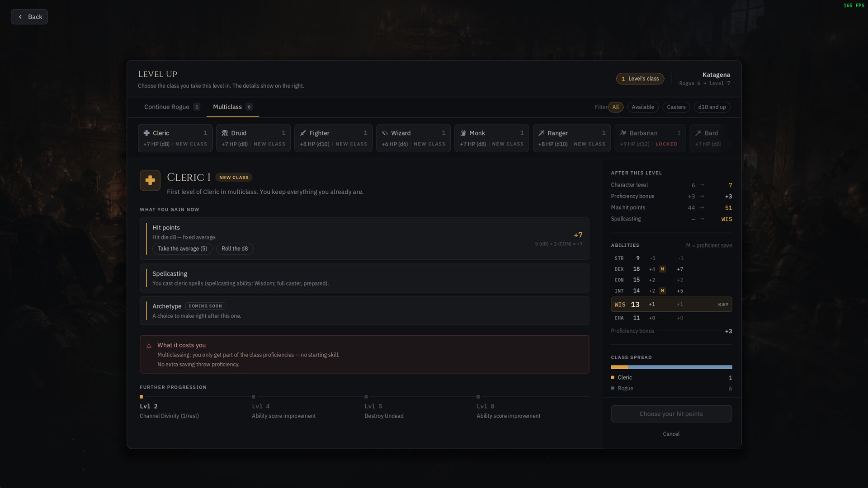Select the Monk class card
Screen dimensions: 868x488
click(x=491, y=138)
